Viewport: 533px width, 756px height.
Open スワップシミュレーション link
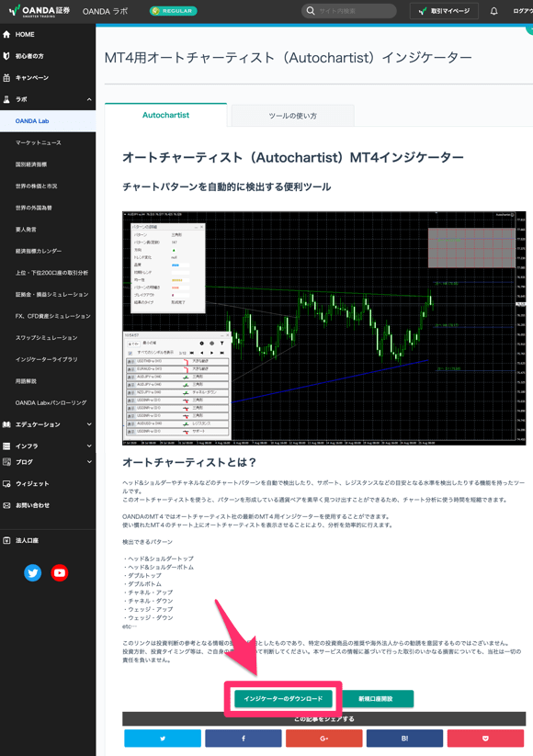point(46,338)
